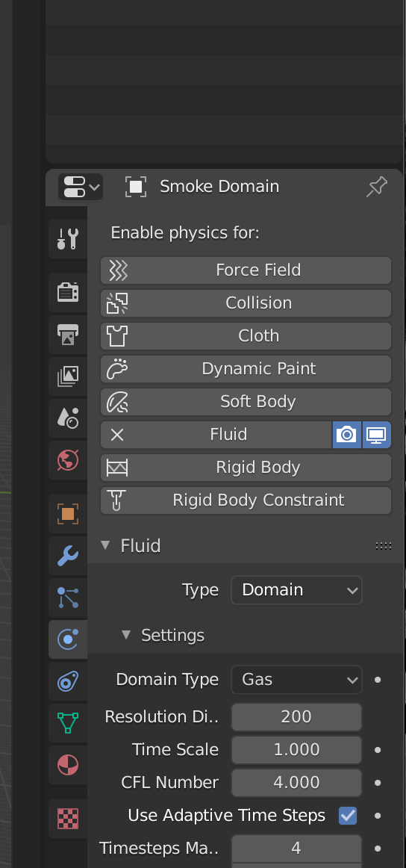Enable Force Field physics

(x=246, y=270)
